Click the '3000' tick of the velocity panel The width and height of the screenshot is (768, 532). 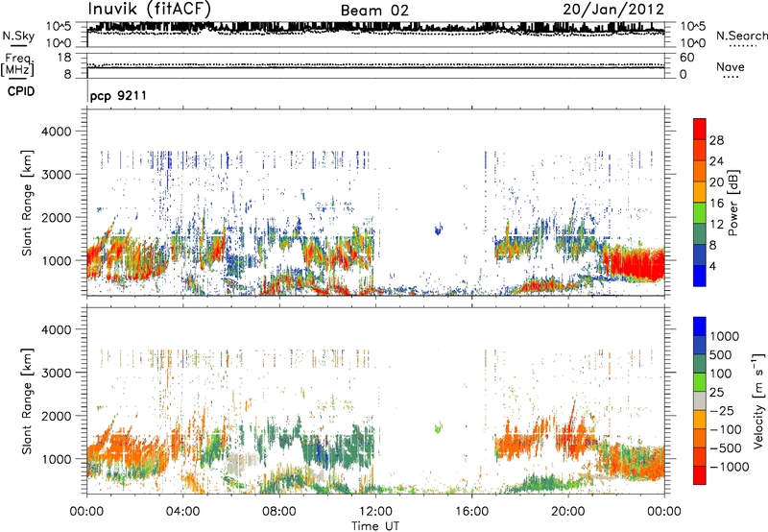click(56, 373)
